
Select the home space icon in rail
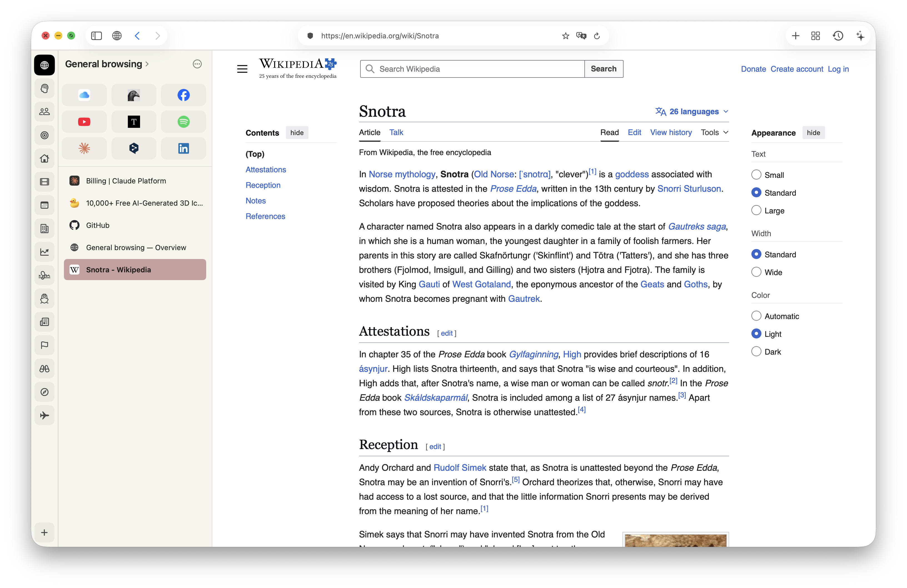click(44, 158)
